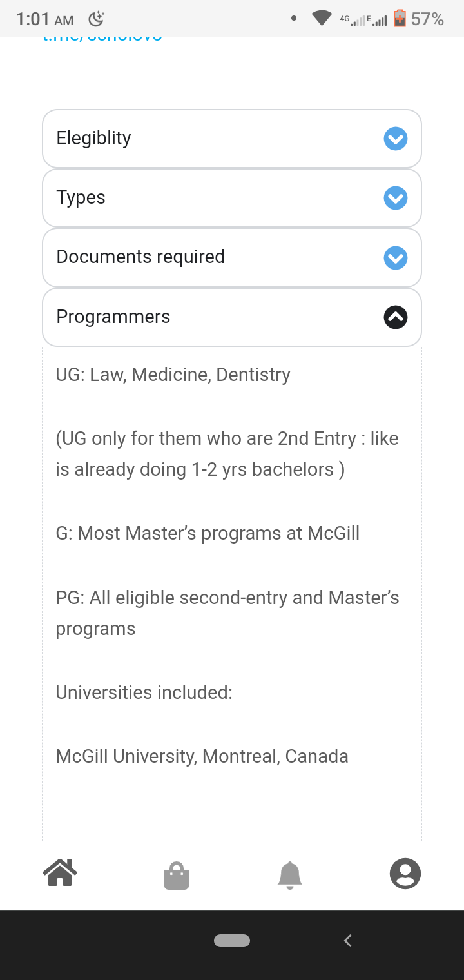Tap the Android back arrow

tap(348, 941)
